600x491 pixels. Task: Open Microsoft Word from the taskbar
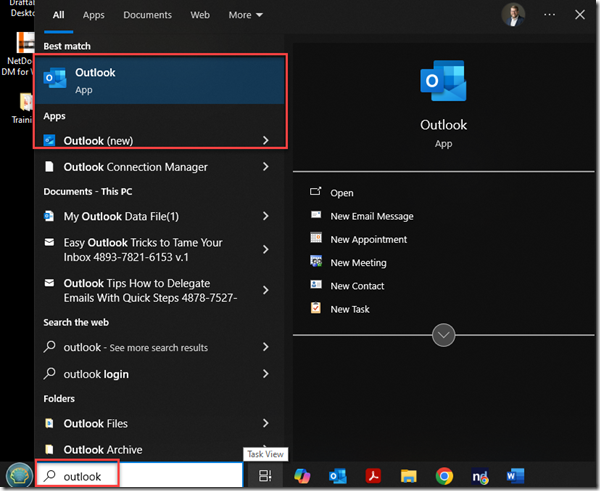pyautogui.click(x=515, y=476)
